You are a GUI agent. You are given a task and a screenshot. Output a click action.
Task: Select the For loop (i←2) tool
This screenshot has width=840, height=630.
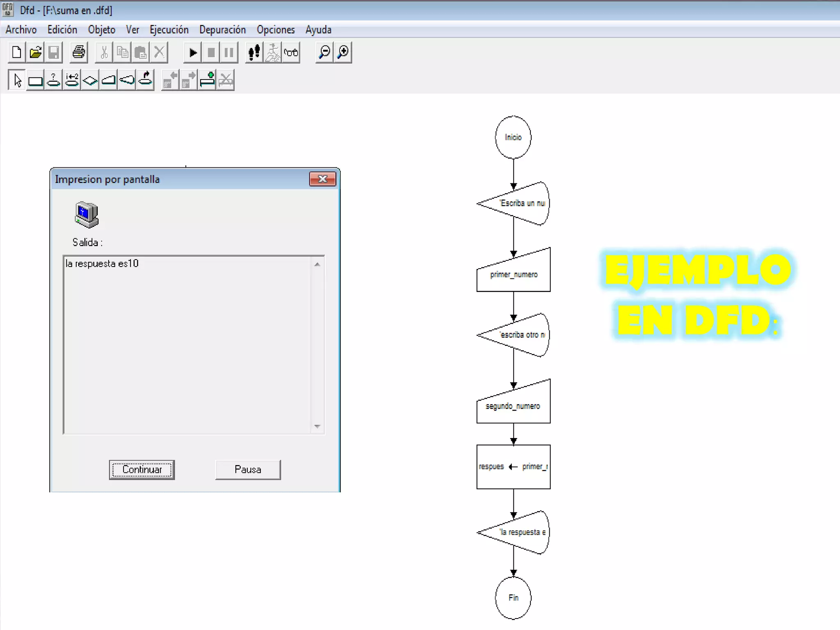[72, 80]
